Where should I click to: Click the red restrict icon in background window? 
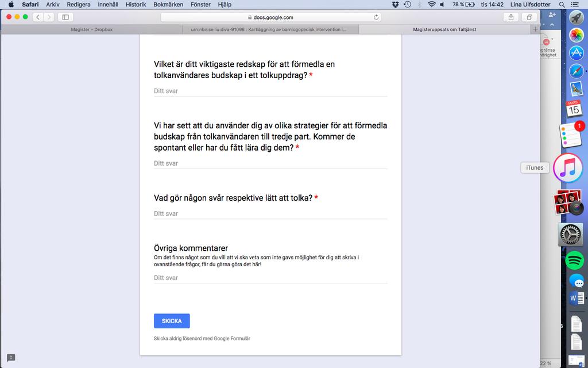[547, 42]
